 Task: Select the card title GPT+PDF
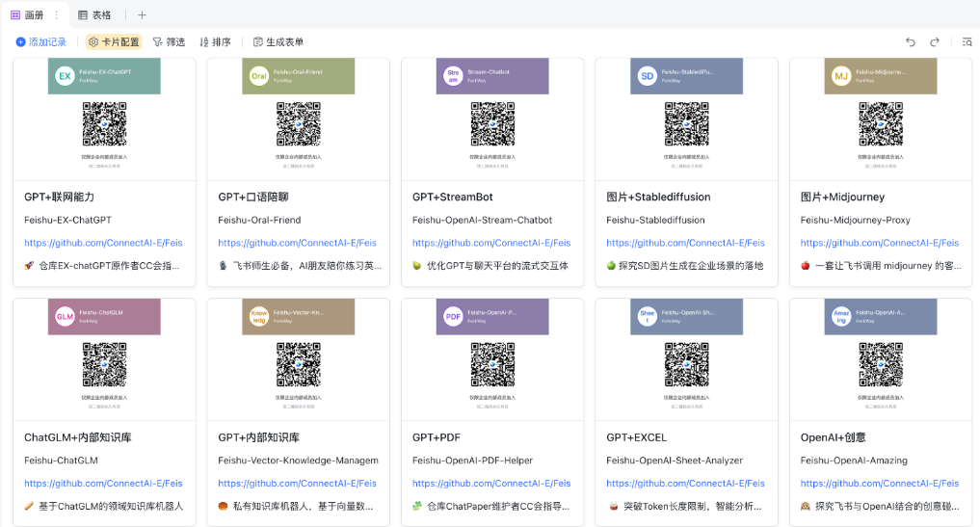437,437
